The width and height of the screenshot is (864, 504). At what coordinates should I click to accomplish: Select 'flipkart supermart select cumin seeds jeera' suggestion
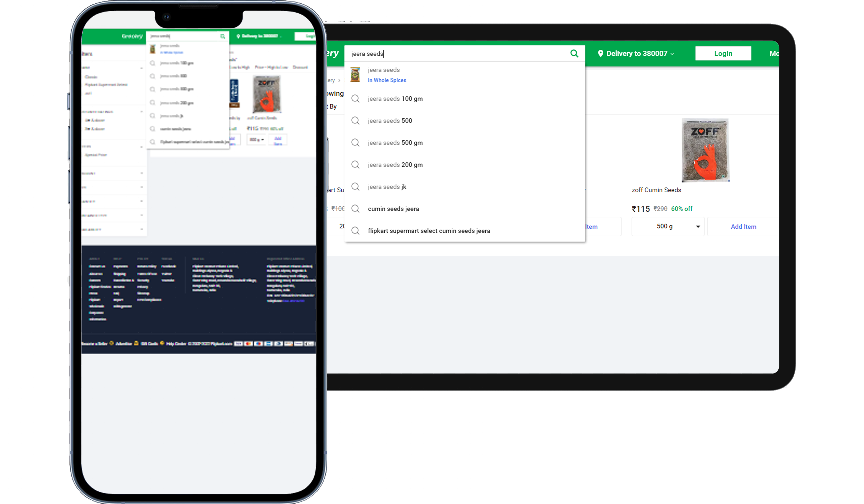point(428,230)
